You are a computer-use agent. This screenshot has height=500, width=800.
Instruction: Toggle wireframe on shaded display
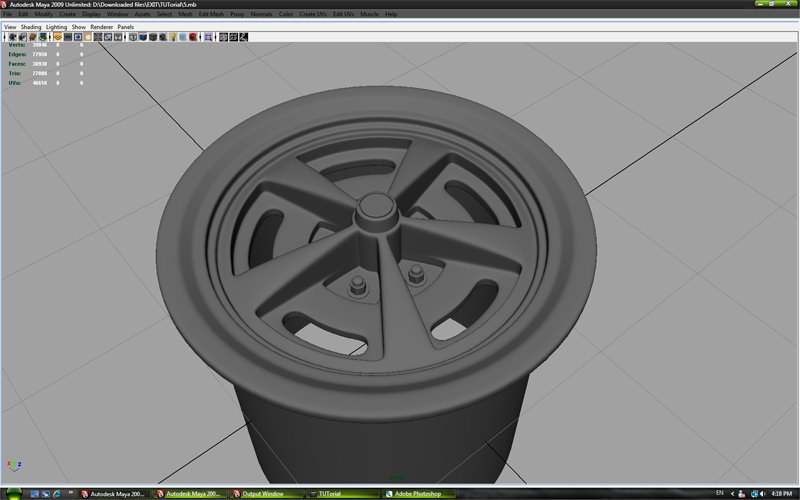coord(153,37)
